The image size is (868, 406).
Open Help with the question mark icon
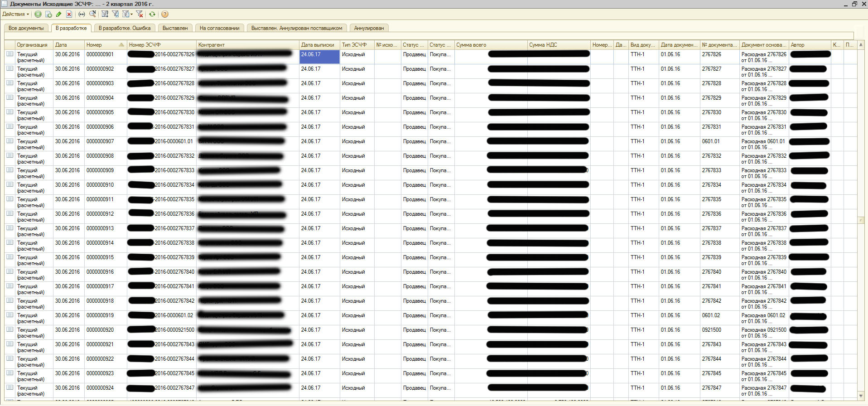165,14
